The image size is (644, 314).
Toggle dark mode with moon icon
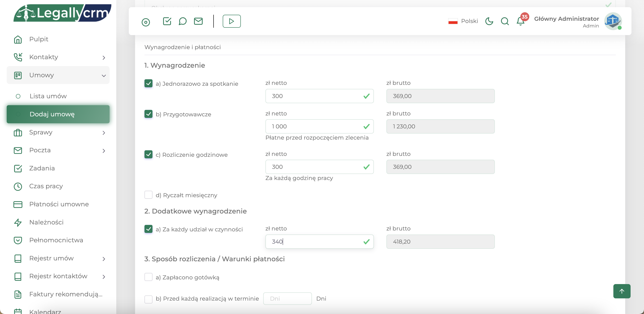coord(489,21)
